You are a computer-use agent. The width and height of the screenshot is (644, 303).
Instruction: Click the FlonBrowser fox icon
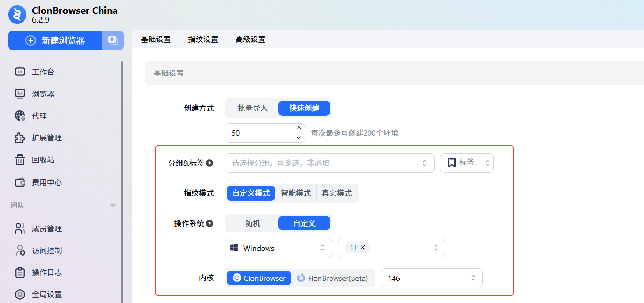click(x=300, y=278)
